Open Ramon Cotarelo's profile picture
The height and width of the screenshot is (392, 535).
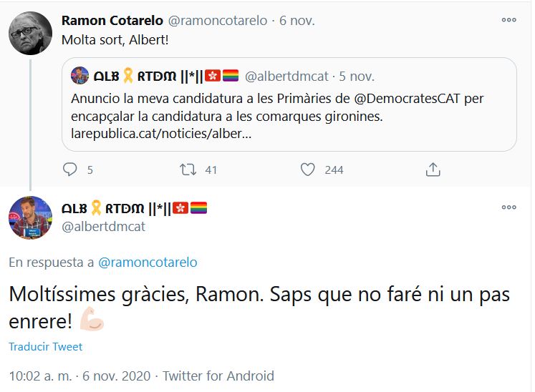[x=30, y=34]
